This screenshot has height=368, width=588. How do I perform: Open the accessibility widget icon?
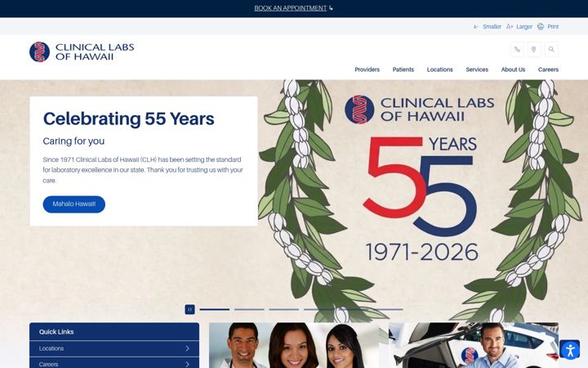570,350
